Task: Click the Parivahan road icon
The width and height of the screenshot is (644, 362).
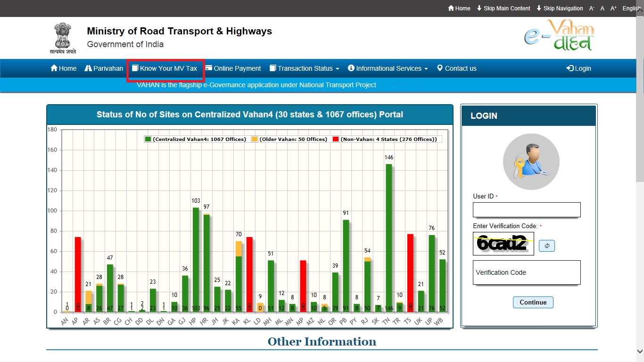Action: [x=88, y=68]
